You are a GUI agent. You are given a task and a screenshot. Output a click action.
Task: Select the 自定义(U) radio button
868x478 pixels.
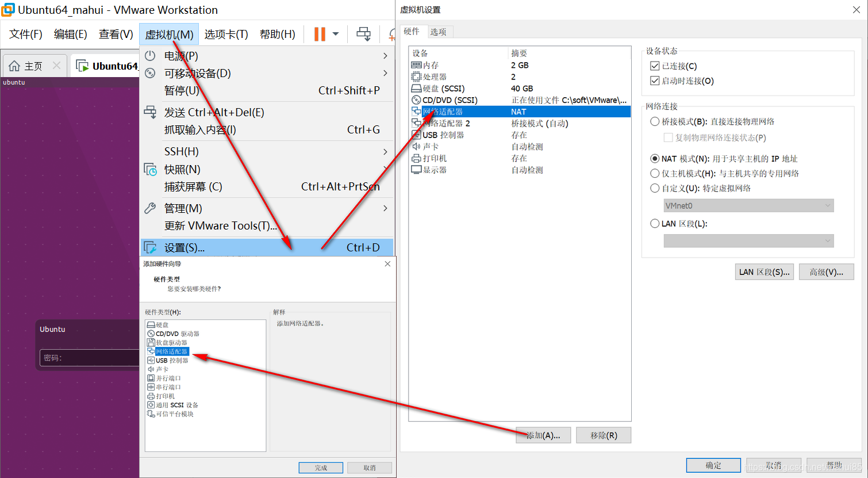[655, 188]
